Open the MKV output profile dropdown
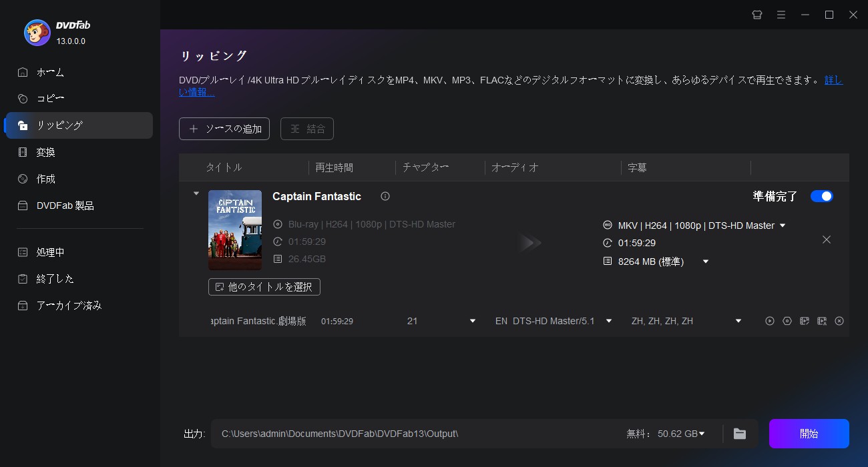Screen dimensions: 868x467 coord(783,225)
